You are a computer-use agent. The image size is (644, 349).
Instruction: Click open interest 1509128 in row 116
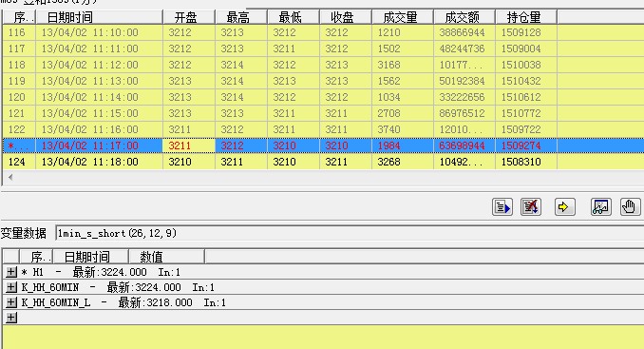(x=521, y=32)
